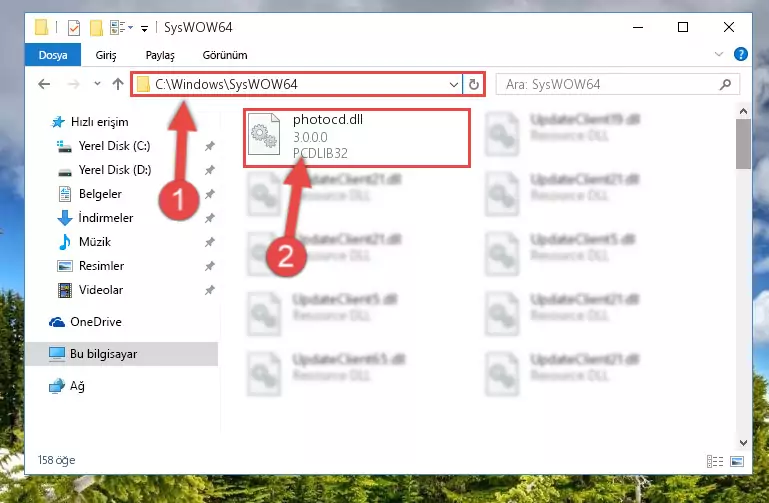Click the scrollbar down arrow

point(743,443)
